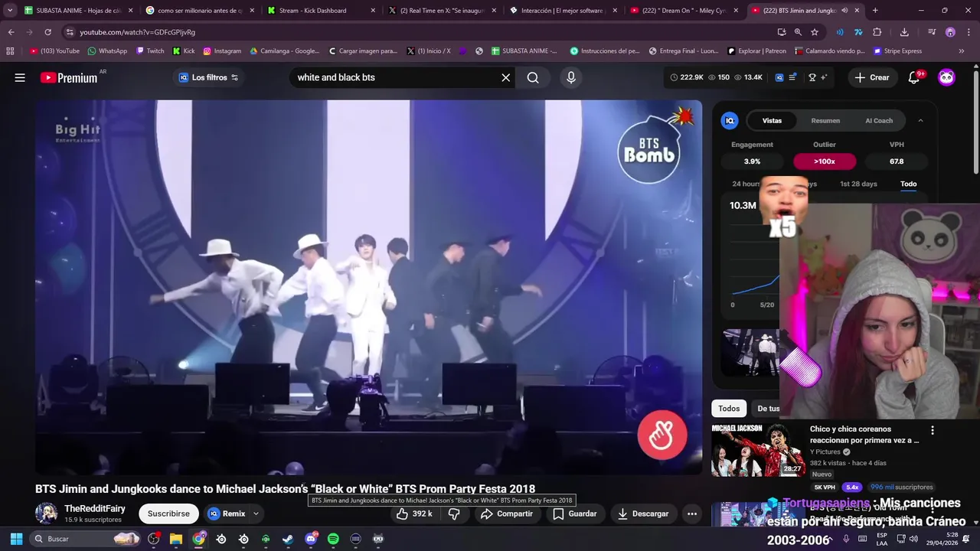Screen dimensions: 980x551
Task: Clear the search box with the X
Action: (x=505, y=77)
